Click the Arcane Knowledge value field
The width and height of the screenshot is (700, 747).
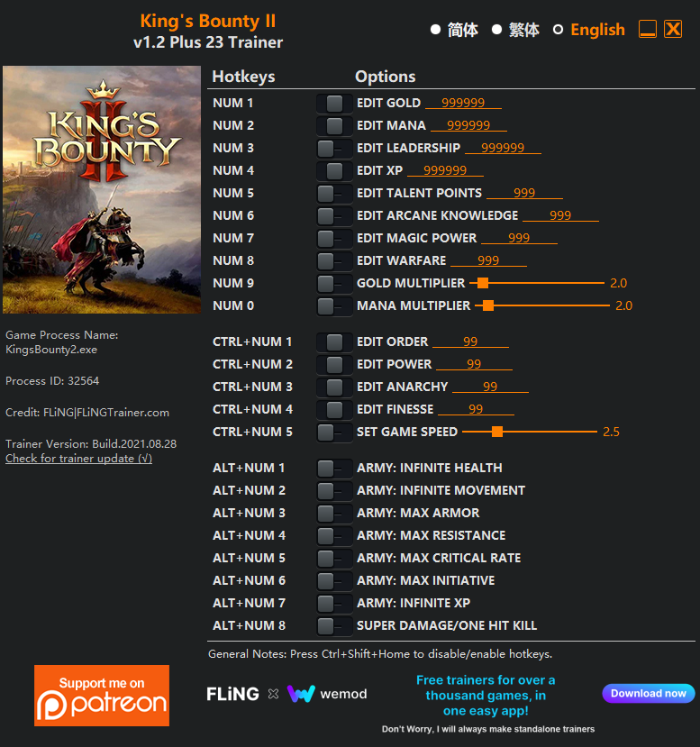coord(560,215)
